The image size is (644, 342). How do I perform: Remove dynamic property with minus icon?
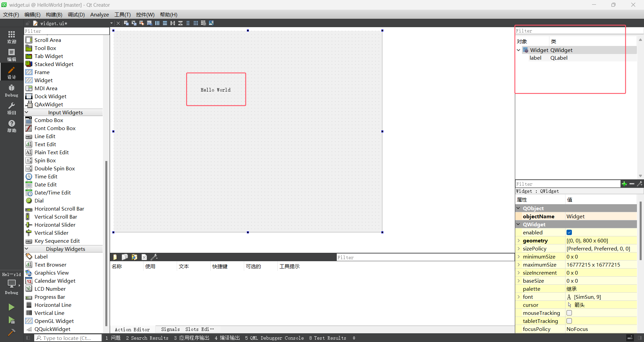click(x=632, y=184)
